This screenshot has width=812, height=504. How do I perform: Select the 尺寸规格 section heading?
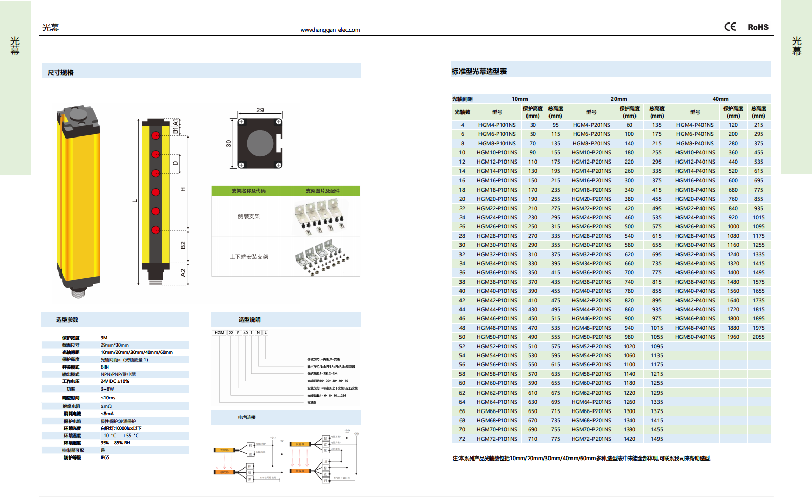(x=60, y=72)
